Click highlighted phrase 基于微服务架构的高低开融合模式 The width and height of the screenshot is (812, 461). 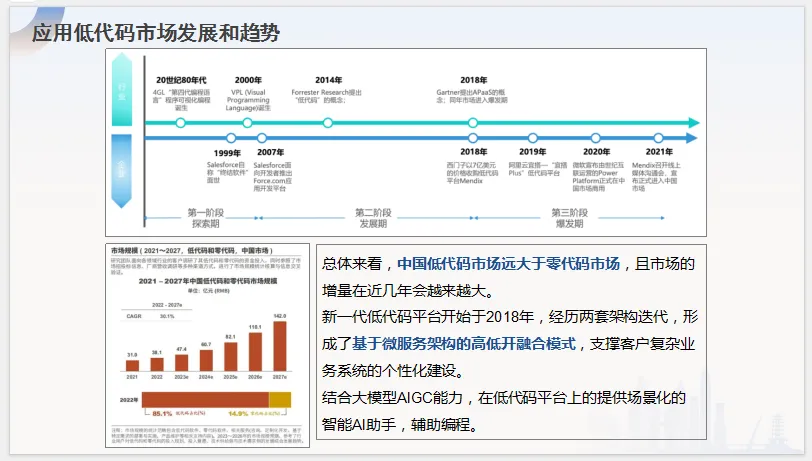[464, 344]
